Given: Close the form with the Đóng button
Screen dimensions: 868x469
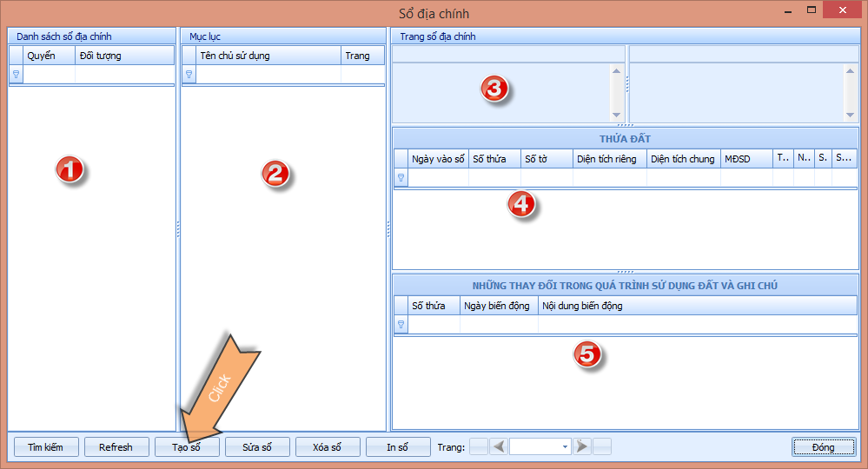Looking at the screenshot, I should [x=823, y=447].
